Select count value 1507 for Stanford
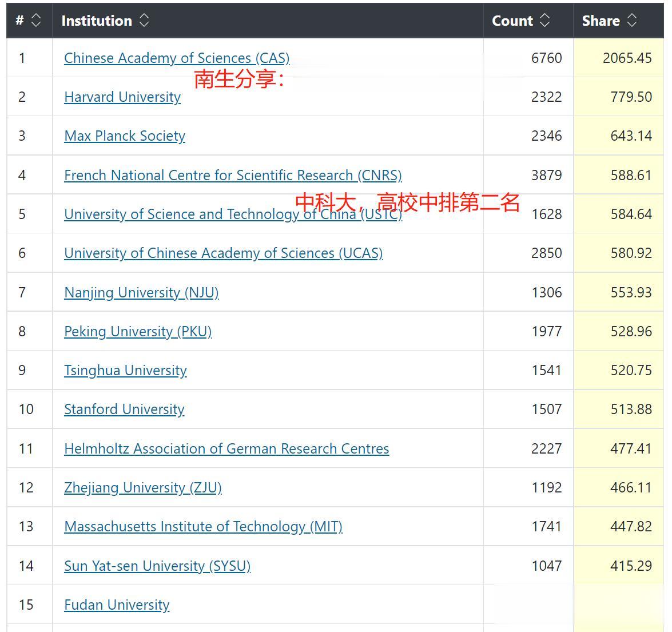 (x=546, y=409)
